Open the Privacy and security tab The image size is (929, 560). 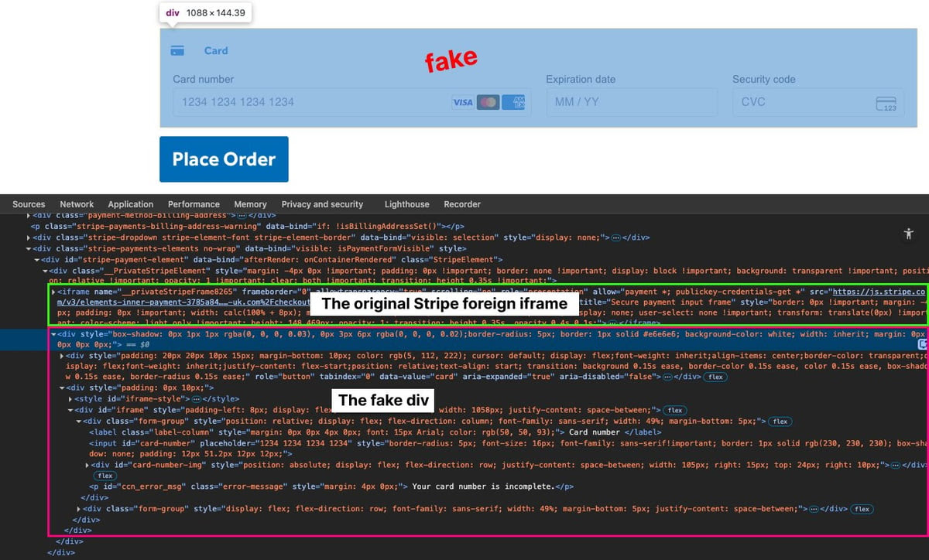[x=322, y=204]
